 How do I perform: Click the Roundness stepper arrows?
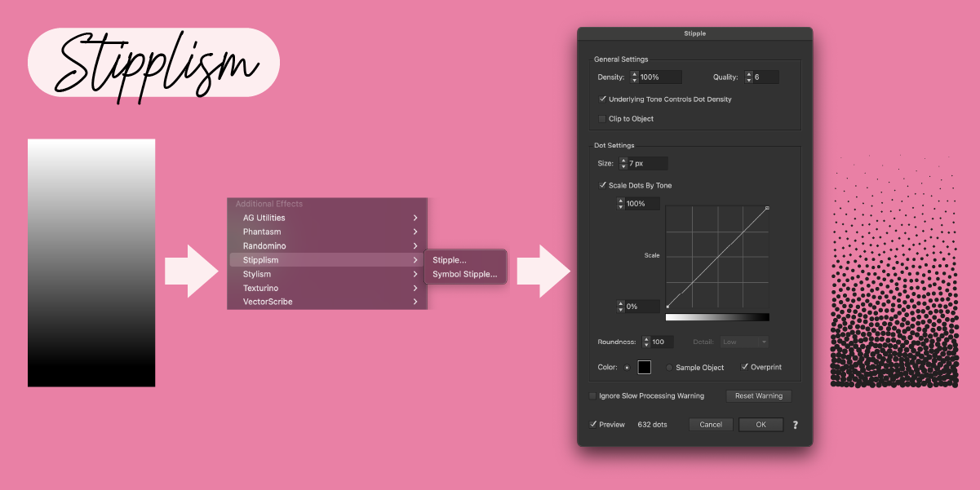click(x=646, y=342)
